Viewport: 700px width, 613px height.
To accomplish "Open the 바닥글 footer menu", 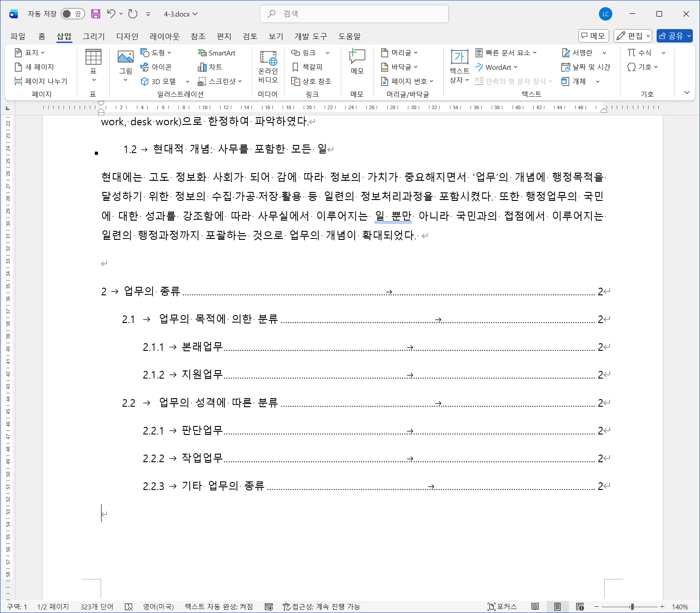I will [x=399, y=67].
